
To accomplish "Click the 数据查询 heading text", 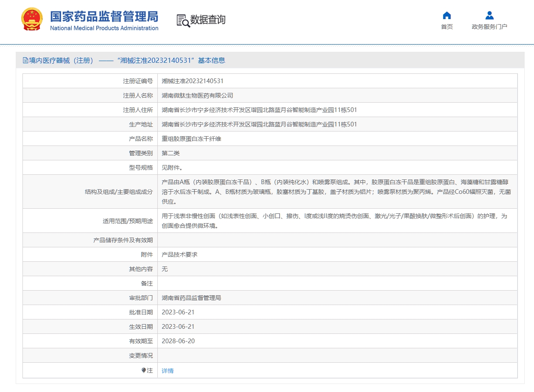I will 207,20.
